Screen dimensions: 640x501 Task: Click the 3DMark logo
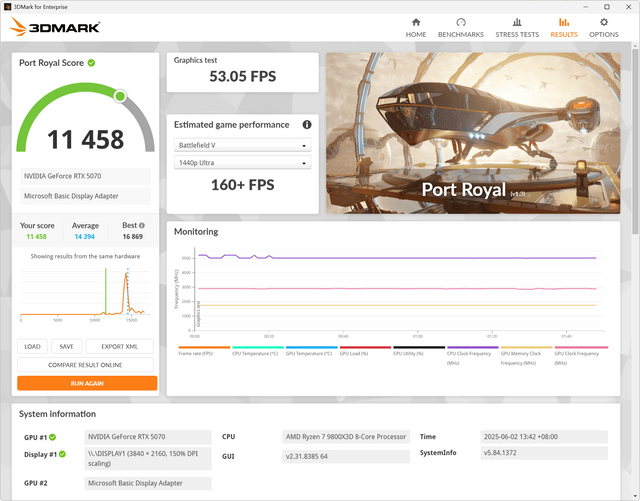click(x=54, y=27)
